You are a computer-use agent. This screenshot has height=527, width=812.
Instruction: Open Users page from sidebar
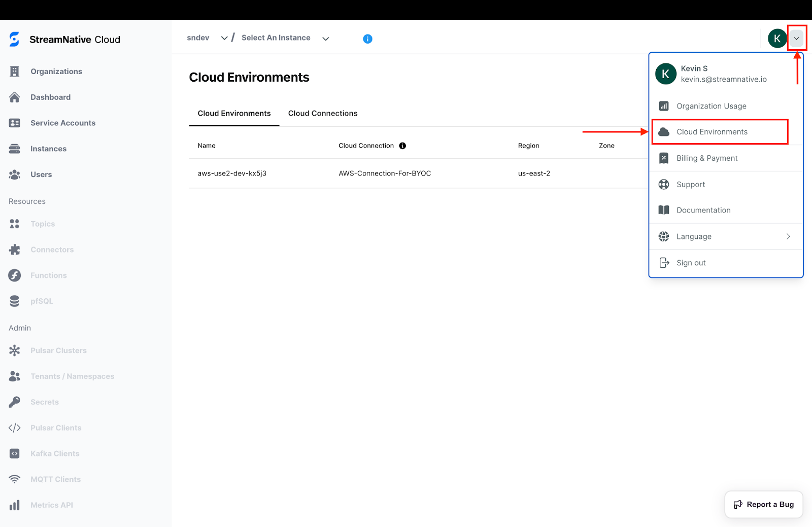(x=41, y=174)
